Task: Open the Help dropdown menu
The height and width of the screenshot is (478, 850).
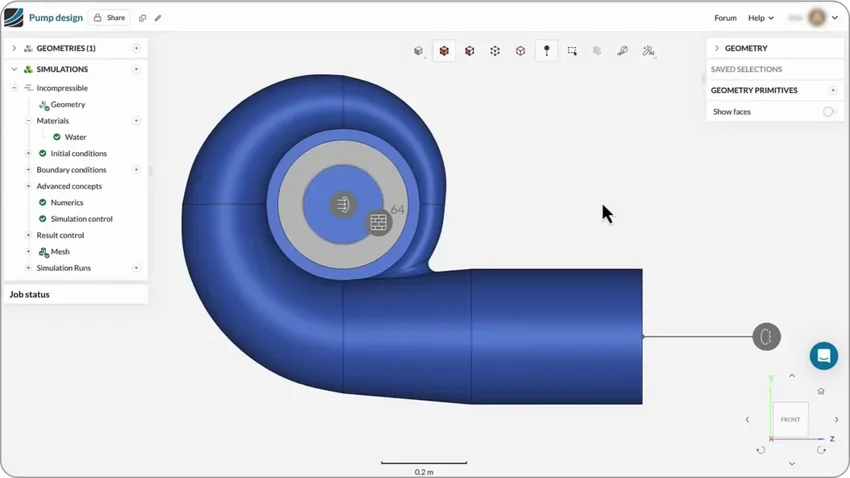Action: 761,18
